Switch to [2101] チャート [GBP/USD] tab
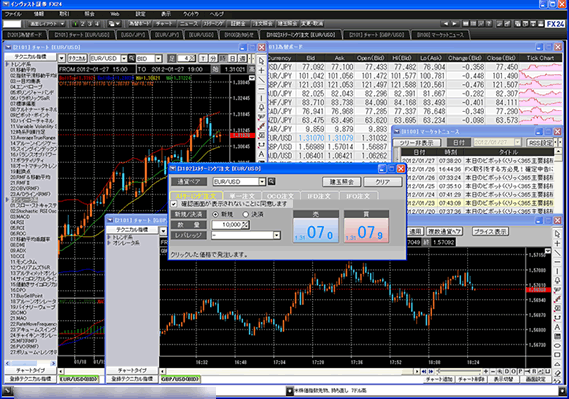Screen dimensions: 569x399 [x=376, y=35]
